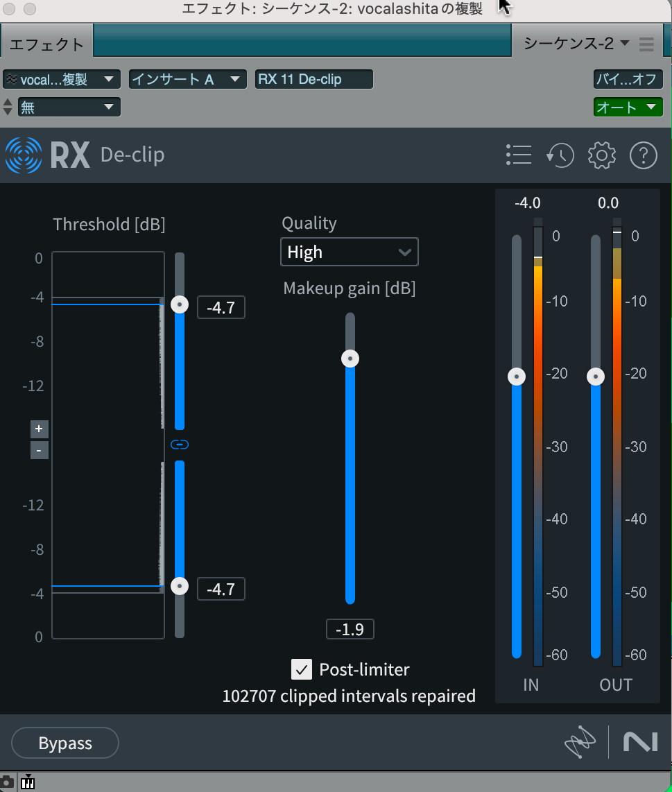Screen dimensions: 672x792
Task: Zoom out histogram with minus button
Action: (x=39, y=450)
